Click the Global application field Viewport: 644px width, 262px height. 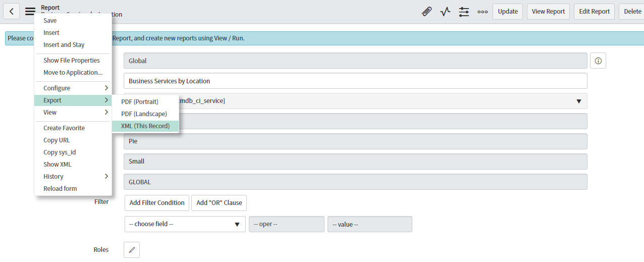pos(355,61)
